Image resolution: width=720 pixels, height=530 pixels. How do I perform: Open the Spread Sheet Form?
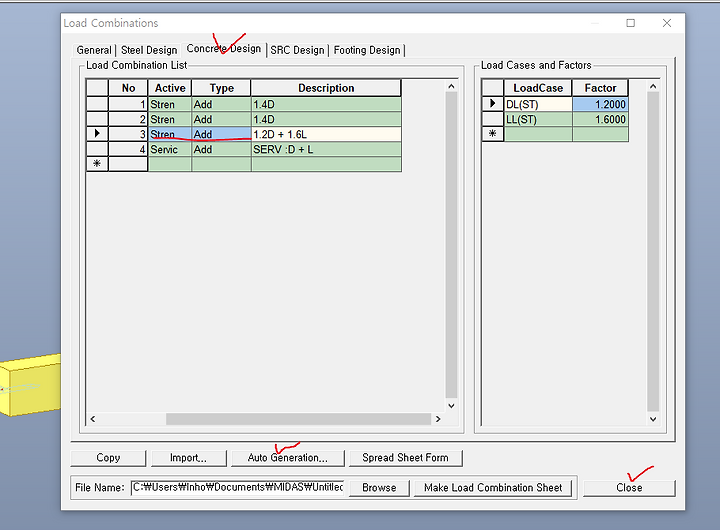pos(405,458)
